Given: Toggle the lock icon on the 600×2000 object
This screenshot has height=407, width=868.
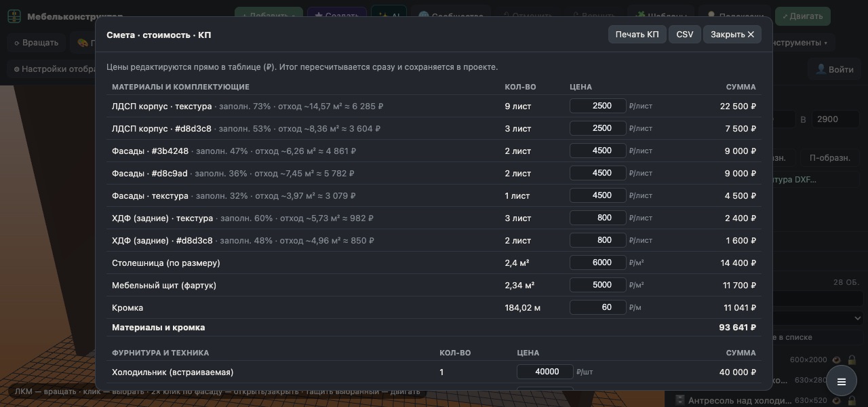Looking at the screenshot, I should tap(852, 360).
